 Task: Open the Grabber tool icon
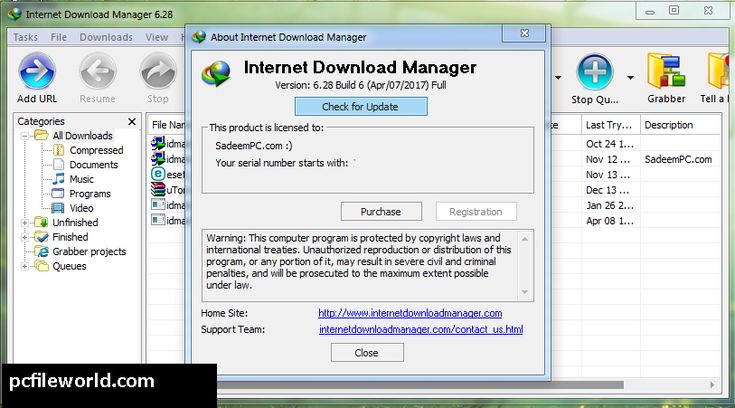(666, 71)
